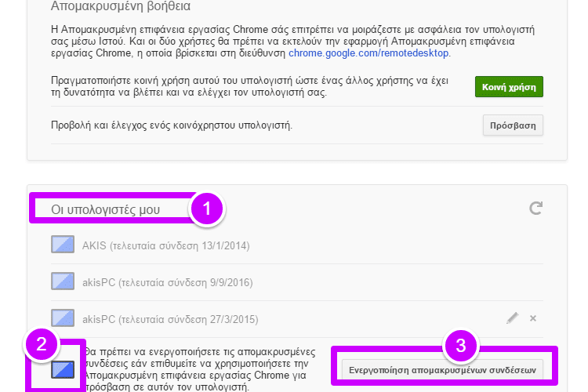Screen dimensions: 588x392
Task: Click this computer's dark blue icon
Action: (x=63, y=369)
